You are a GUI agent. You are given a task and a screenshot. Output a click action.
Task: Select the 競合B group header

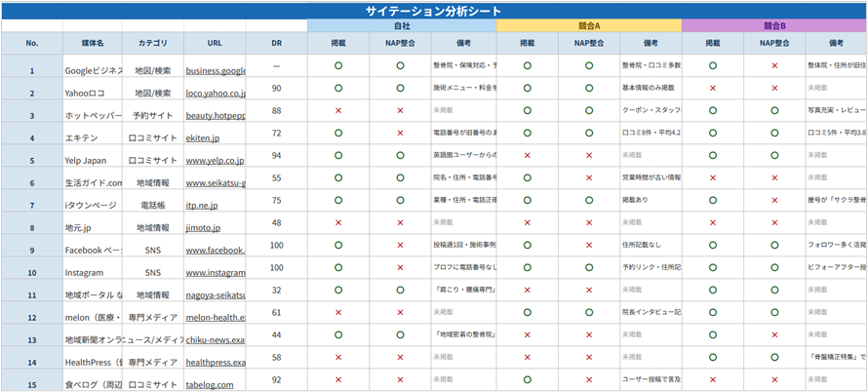pyautogui.click(x=774, y=25)
